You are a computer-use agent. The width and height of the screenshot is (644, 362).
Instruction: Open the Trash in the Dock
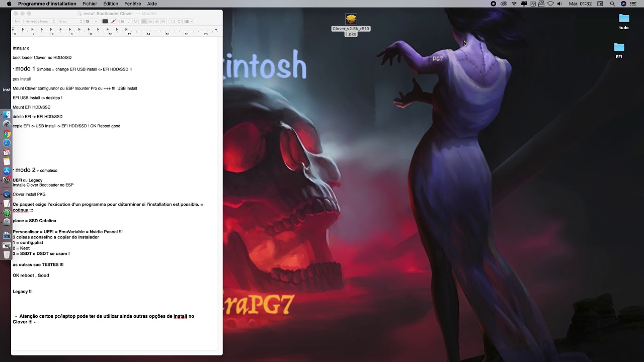pyautogui.click(x=7, y=254)
